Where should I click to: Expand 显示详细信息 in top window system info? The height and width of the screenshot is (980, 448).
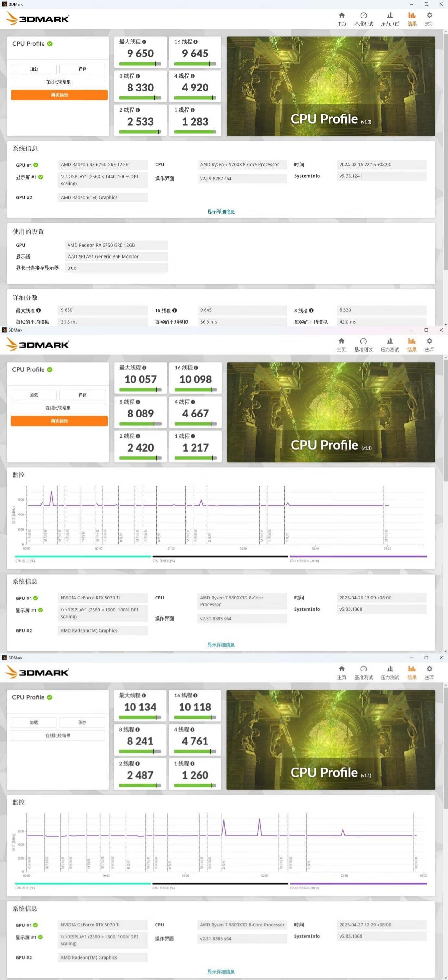[221, 212]
